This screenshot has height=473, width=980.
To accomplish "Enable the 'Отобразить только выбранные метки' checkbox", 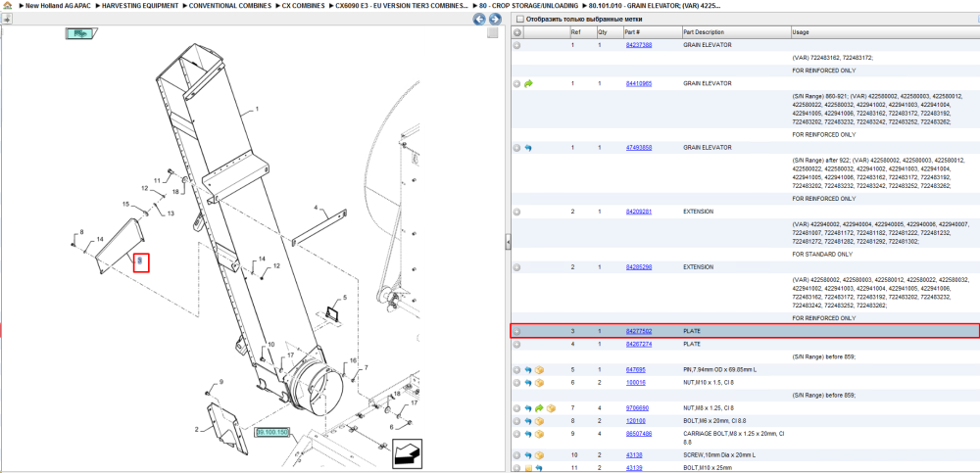I will pyautogui.click(x=519, y=20).
